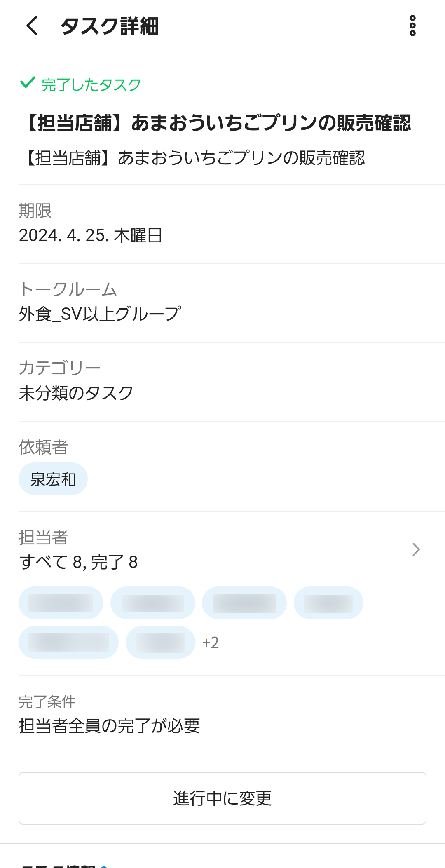
Task: Expand the 担当者 list chevron arrow
Action: click(x=416, y=549)
